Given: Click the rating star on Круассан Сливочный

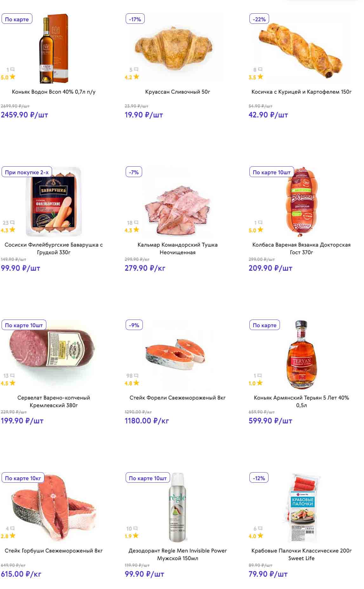Looking at the screenshot, I should point(136,77).
